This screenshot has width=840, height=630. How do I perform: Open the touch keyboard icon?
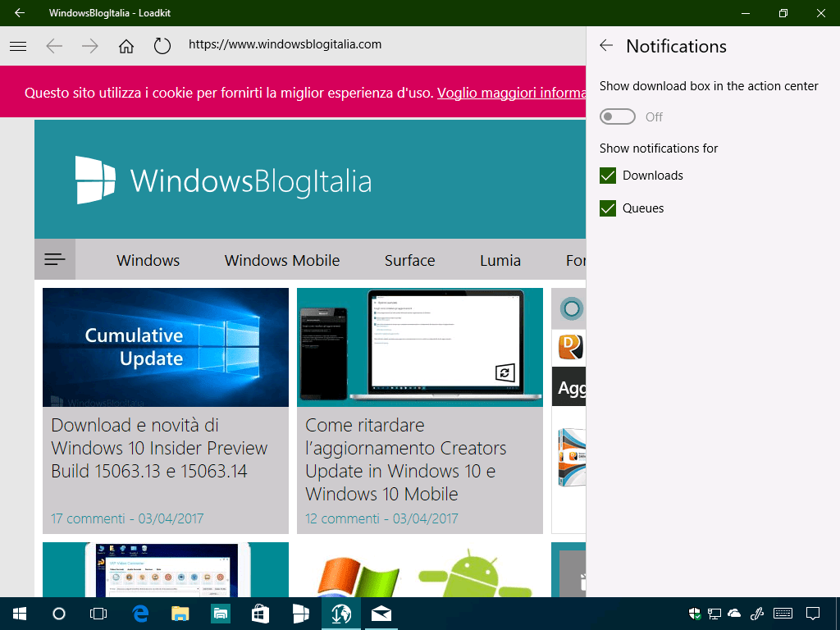pos(783,614)
